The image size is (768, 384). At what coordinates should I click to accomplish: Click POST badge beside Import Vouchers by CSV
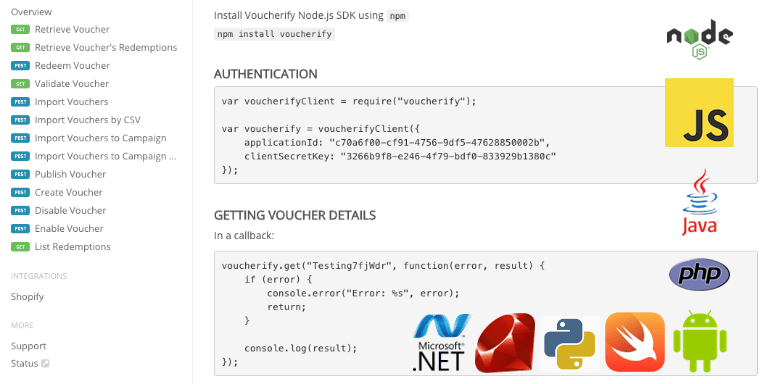coord(20,120)
